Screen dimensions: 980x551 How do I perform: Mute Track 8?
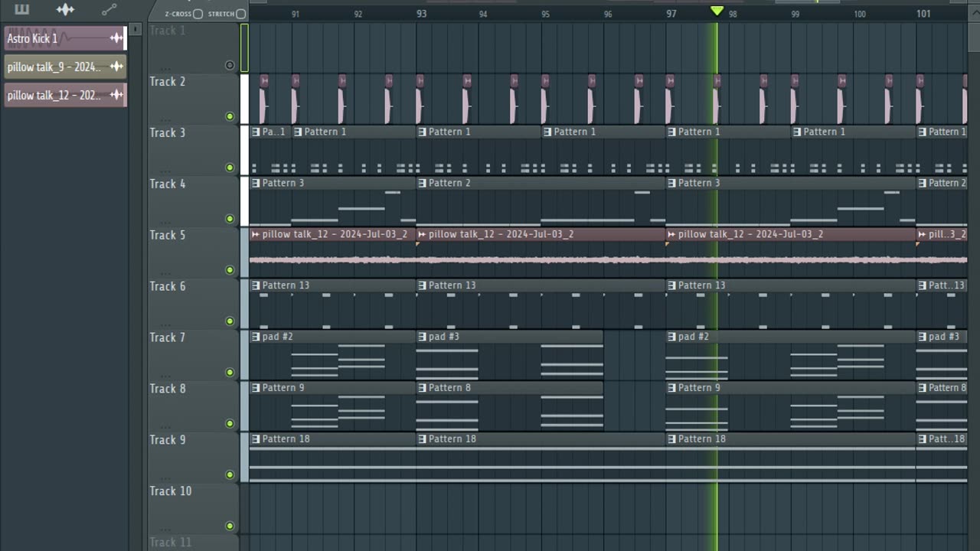coord(230,423)
